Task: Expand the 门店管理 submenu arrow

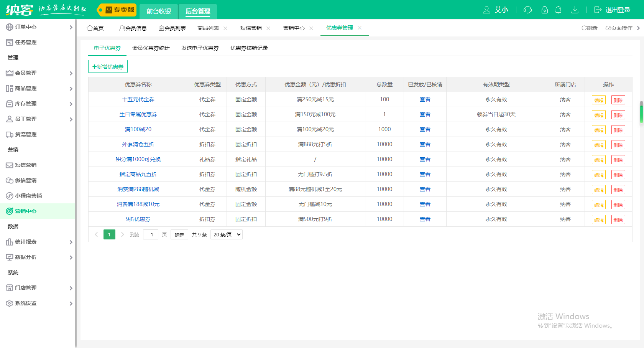Action: tap(71, 288)
